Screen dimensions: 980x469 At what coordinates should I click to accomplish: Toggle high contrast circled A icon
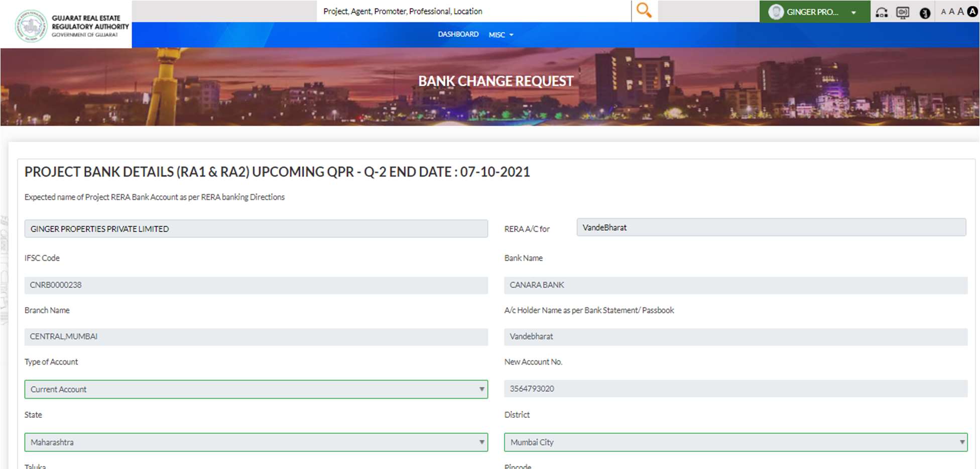972,12
